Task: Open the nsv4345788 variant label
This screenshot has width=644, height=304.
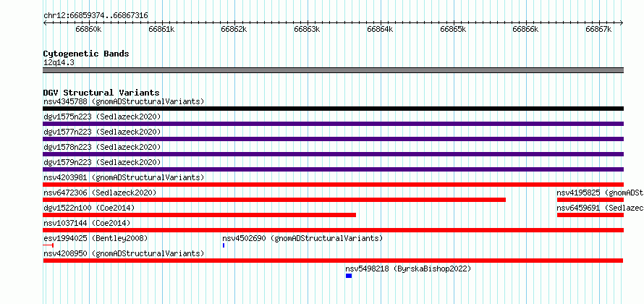Action: click(124, 101)
